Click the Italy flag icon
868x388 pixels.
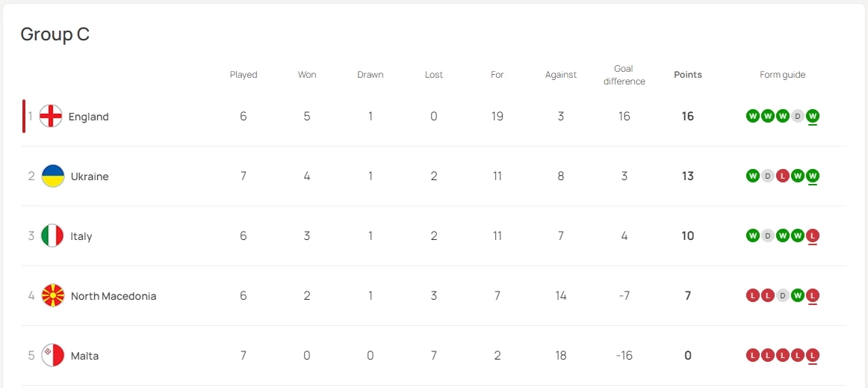coord(52,236)
